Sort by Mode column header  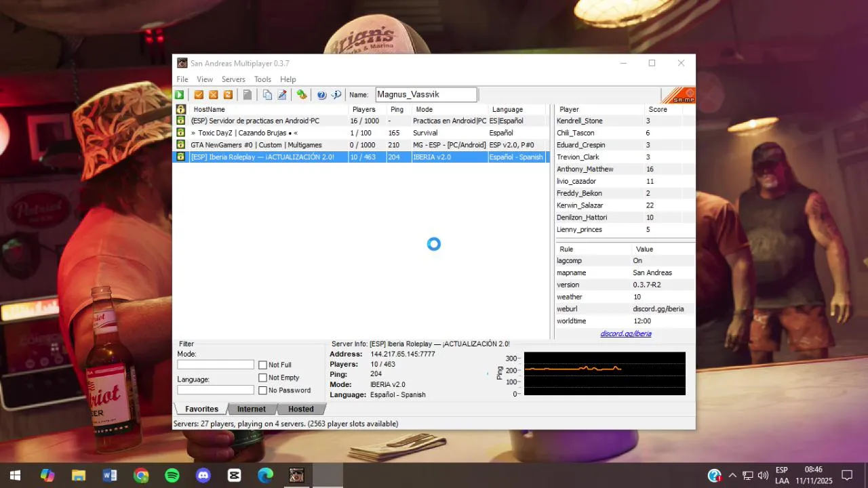(450, 109)
